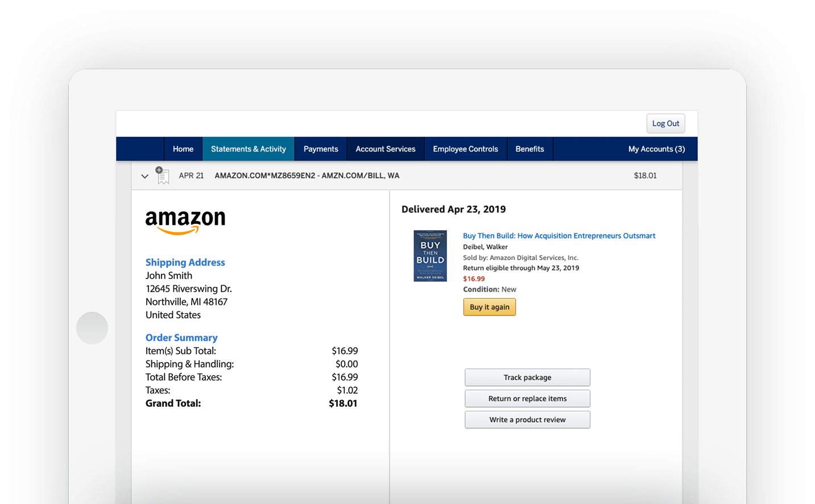Viewport: 815px width, 504px height.
Task: Collapse the APR 21 transaction chevron
Action: click(x=144, y=176)
